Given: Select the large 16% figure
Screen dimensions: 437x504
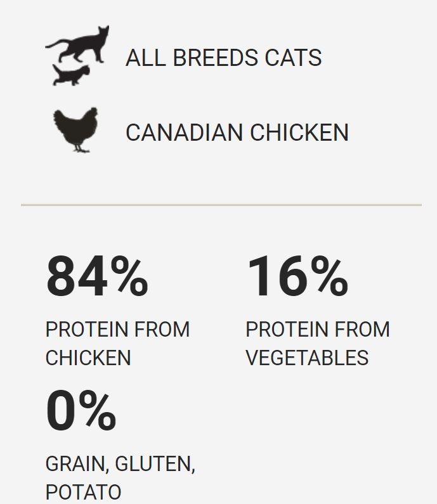Looking at the screenshot, I should [296, 277].
